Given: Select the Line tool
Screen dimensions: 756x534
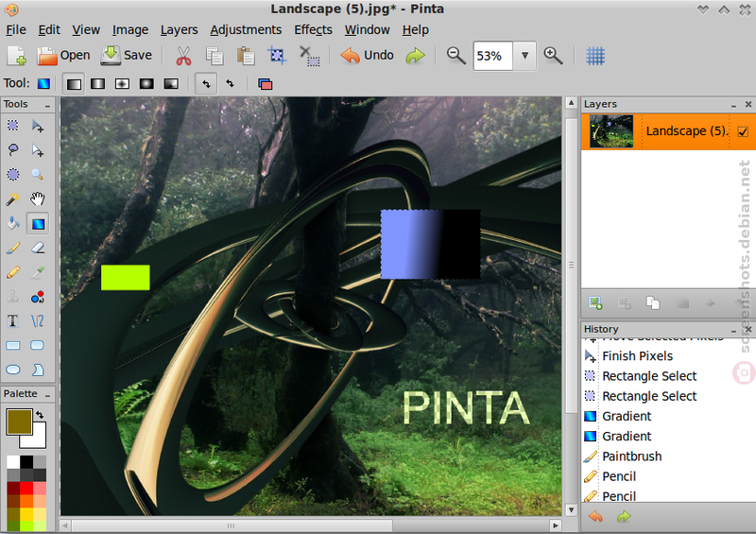Looking at the screenshot, I should point(38,321).
